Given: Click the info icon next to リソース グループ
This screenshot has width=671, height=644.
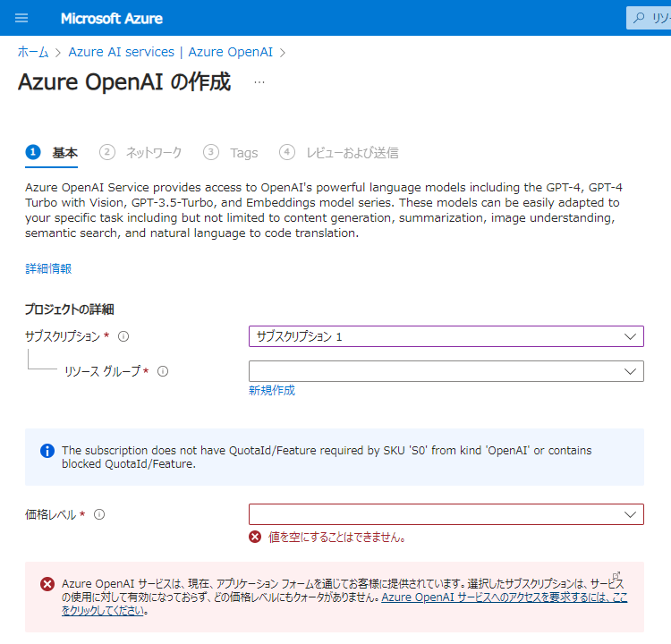Looking at the screenshot, I should 163,371.
